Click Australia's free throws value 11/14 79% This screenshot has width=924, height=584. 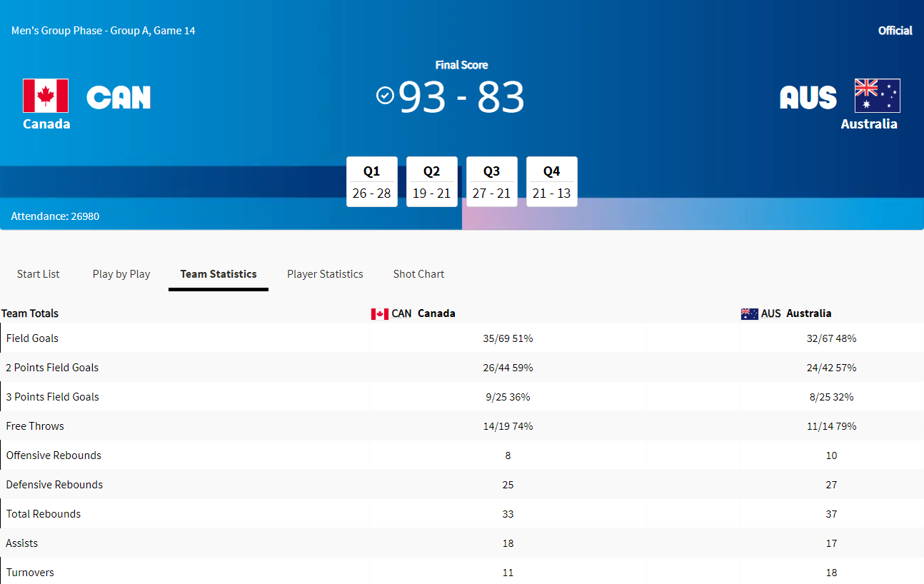pyautogui.click(x=831, y=426)
